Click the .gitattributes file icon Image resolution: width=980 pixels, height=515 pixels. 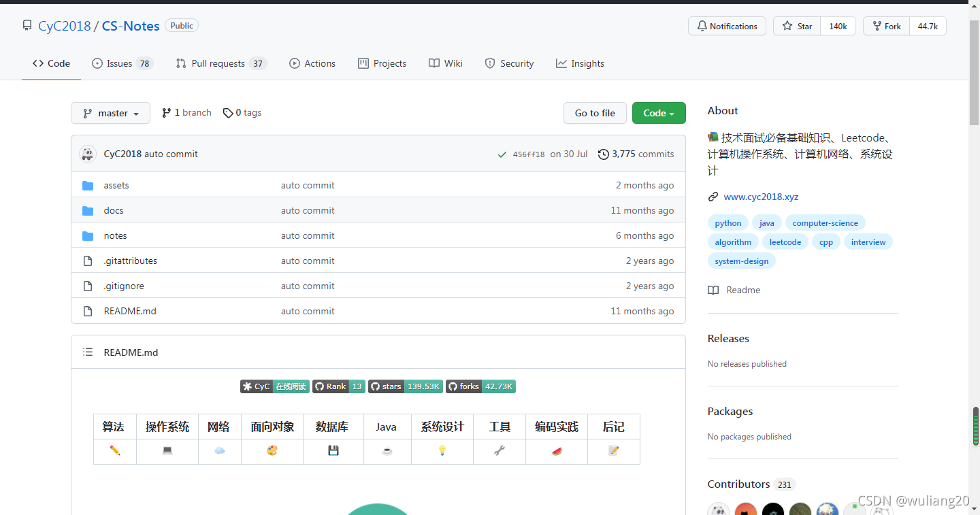click(88, 261)
